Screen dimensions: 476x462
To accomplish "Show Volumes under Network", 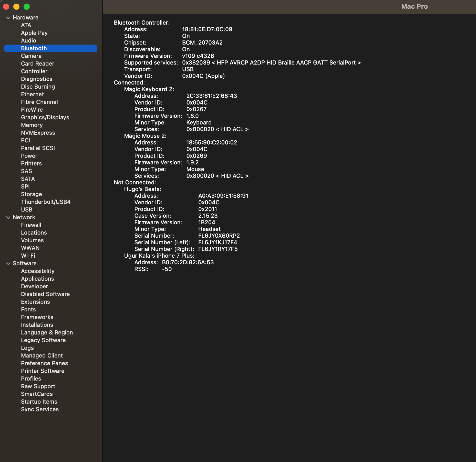I will click(32, 240).
